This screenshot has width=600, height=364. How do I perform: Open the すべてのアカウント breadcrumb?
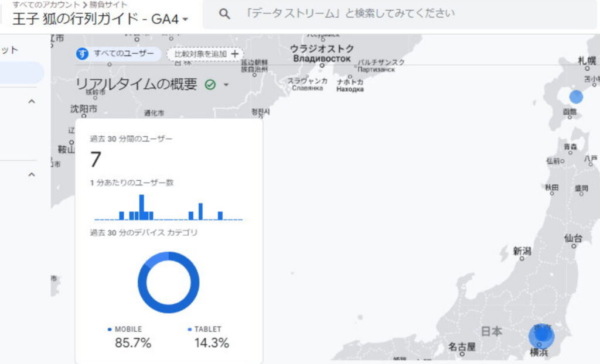(46, 5)
